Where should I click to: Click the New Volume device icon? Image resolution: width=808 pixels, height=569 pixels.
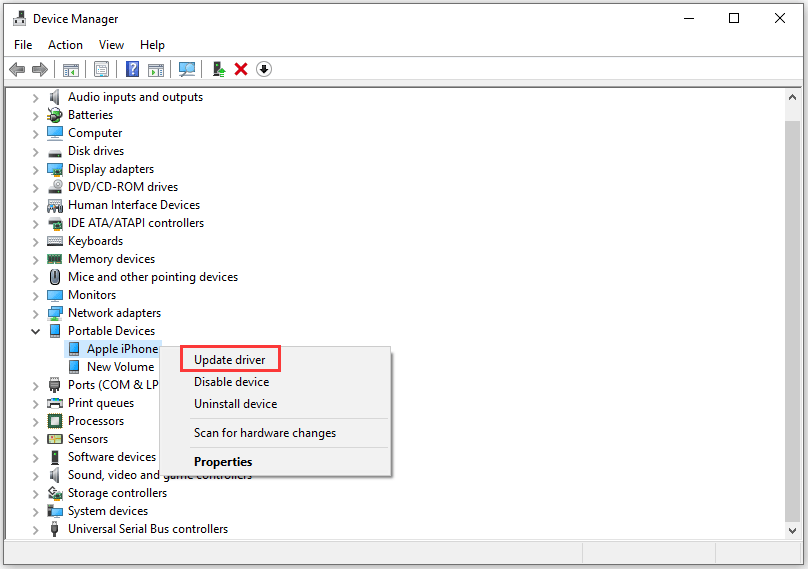[74, 367]
